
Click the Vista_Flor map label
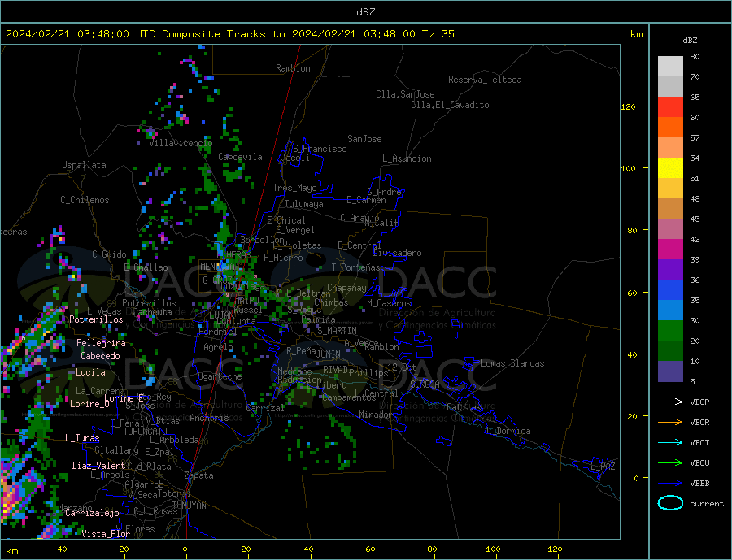click(106, 534)
